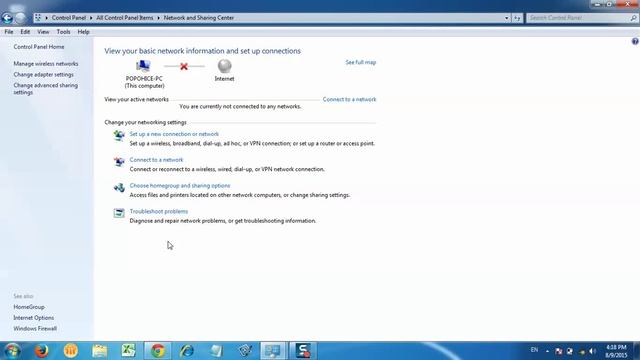Click the search magnifier icon
Screen dimensions: 640x360
pos(633,18)
